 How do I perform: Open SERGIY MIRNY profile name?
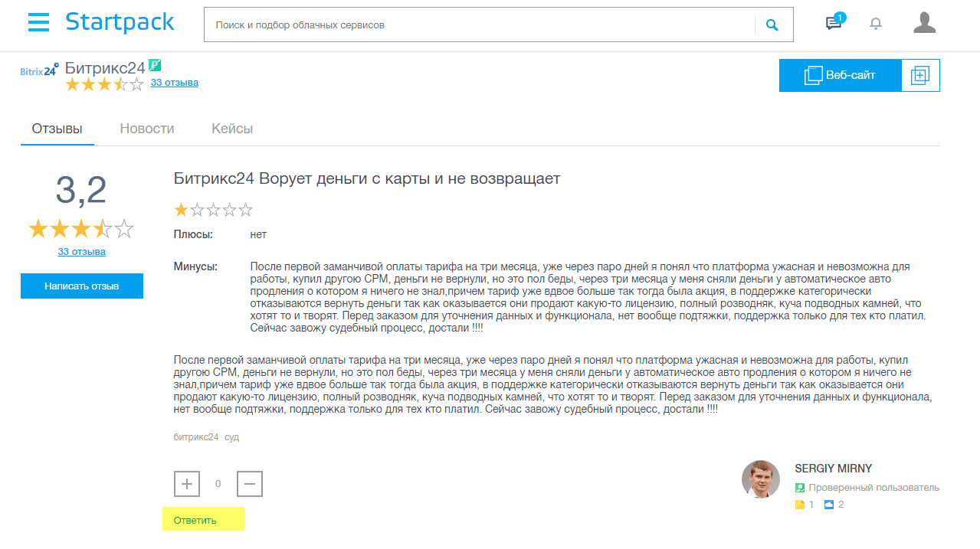834,469
